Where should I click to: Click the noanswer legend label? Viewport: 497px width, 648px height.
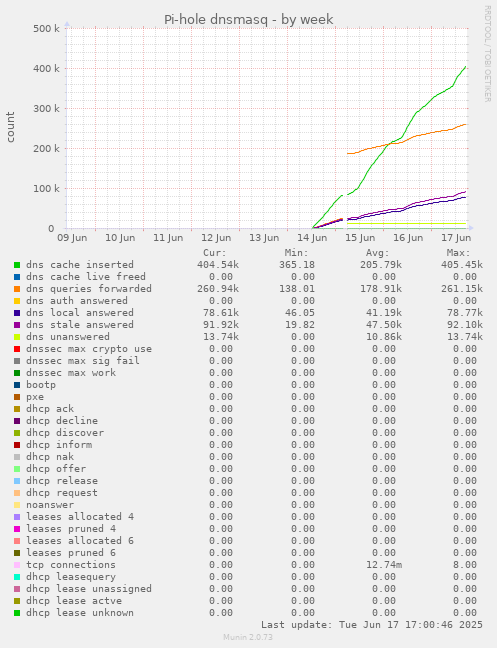(50, 505)
